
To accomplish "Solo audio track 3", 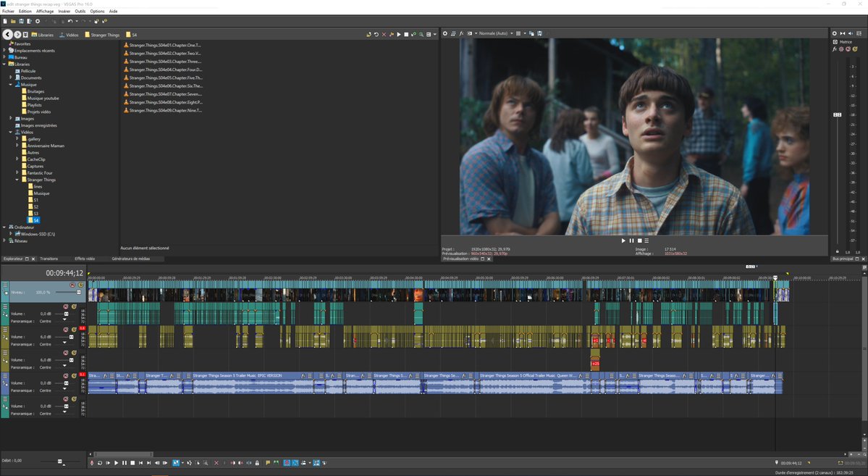I will (74, 330).
